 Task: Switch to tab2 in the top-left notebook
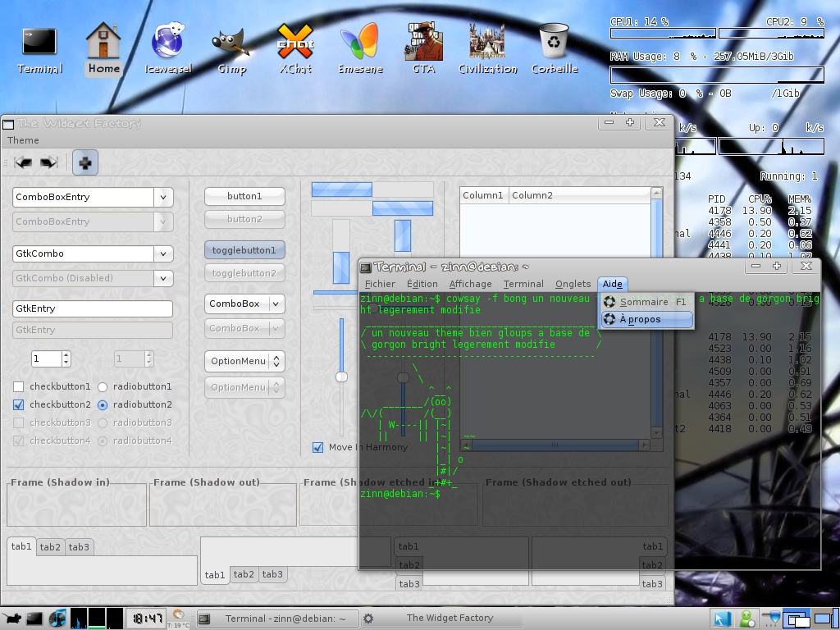coord(50,547)
